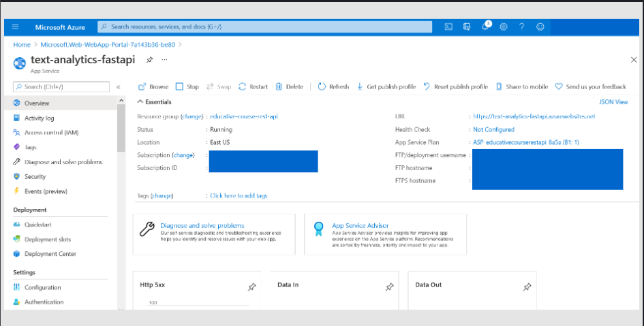Open the feedback smiley icon
Screen dimensions: 644x326
540,27
